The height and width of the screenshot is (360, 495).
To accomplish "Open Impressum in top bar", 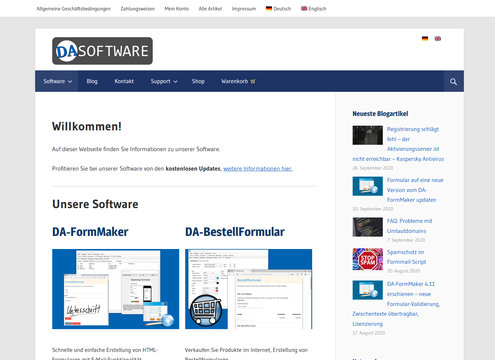I will (244, 9).
